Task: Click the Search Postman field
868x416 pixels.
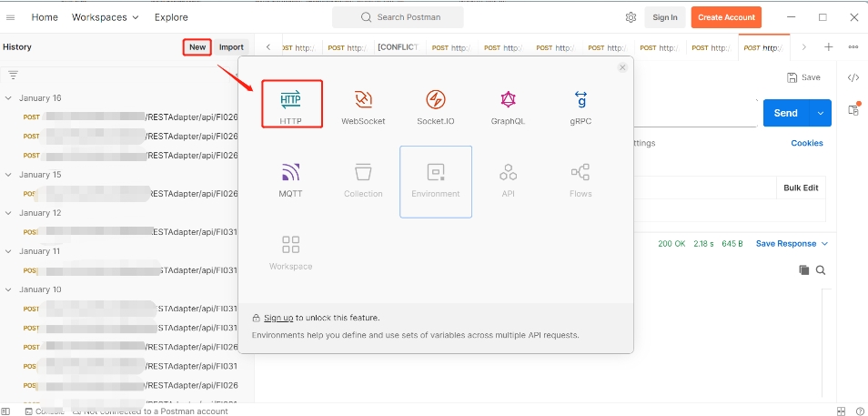Action: 398,17
